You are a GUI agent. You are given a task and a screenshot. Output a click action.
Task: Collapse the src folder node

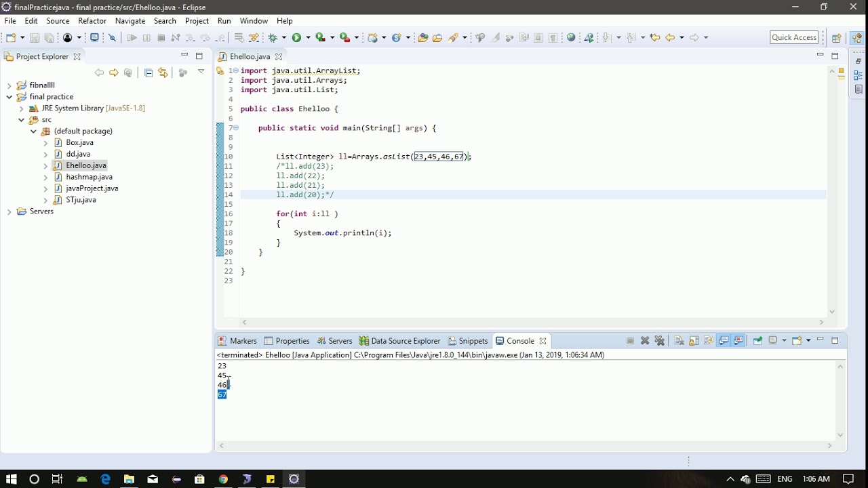[x=22, y=120]
